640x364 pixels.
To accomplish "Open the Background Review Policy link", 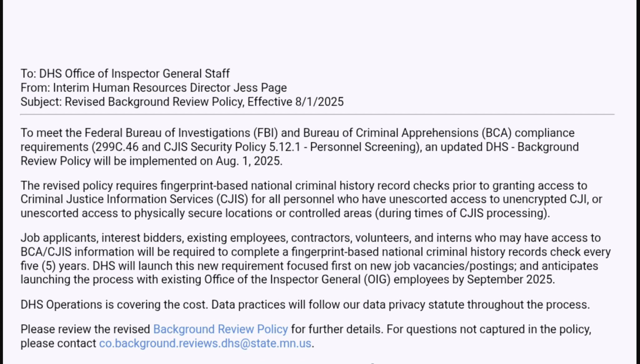I will point(220,329).
